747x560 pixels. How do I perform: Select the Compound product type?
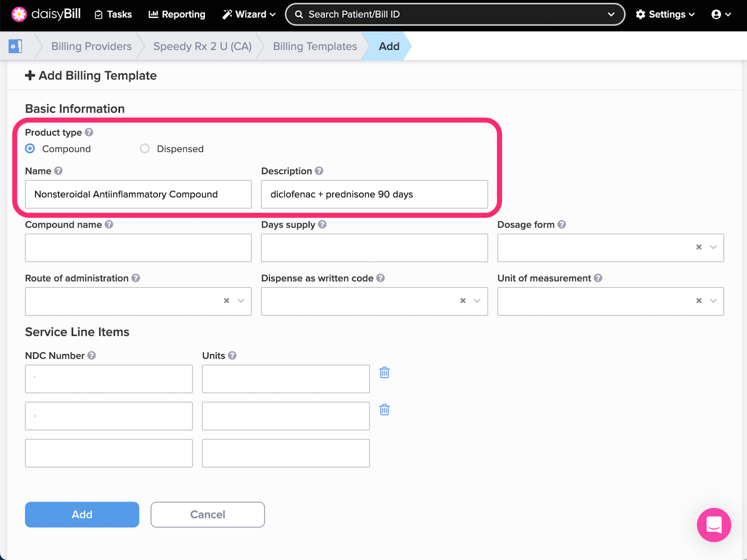coord(29,149)
